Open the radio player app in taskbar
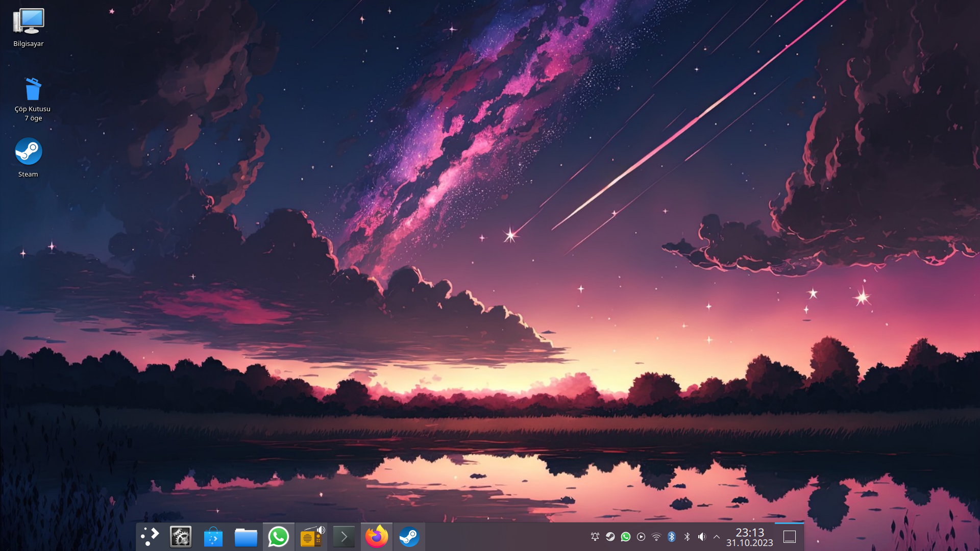The image size is (980, 551). [311, 537]
